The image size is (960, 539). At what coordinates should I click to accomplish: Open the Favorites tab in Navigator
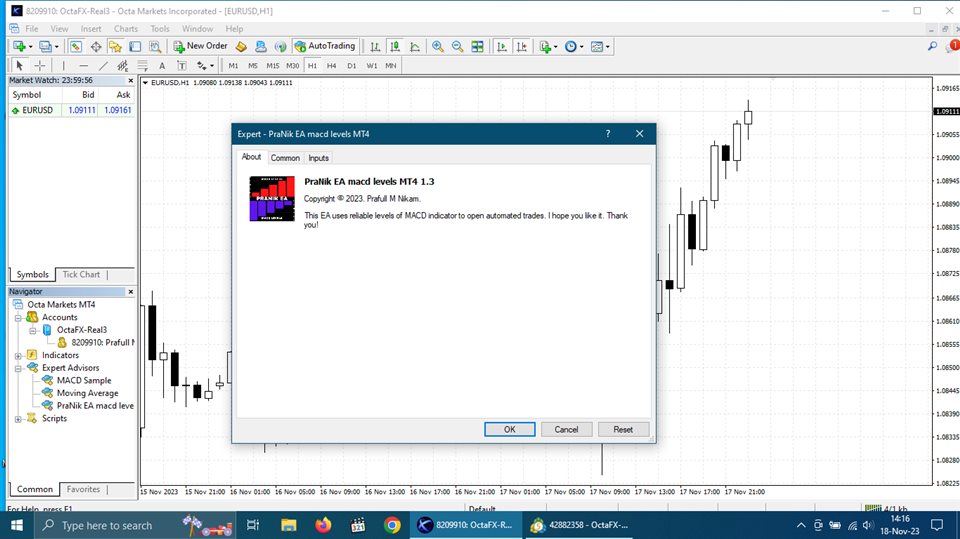(x=83, y=489)
